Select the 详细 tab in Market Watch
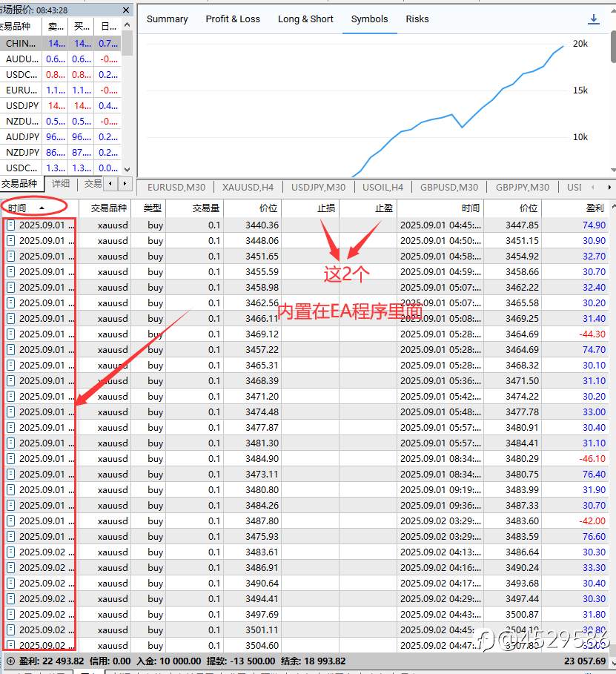 coord(61,184)
